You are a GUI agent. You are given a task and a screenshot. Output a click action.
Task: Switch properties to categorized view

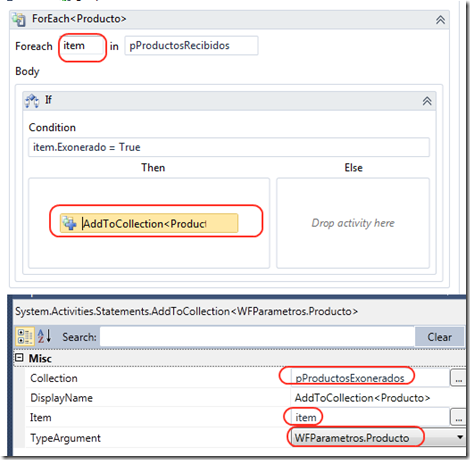tap(24, 336)
